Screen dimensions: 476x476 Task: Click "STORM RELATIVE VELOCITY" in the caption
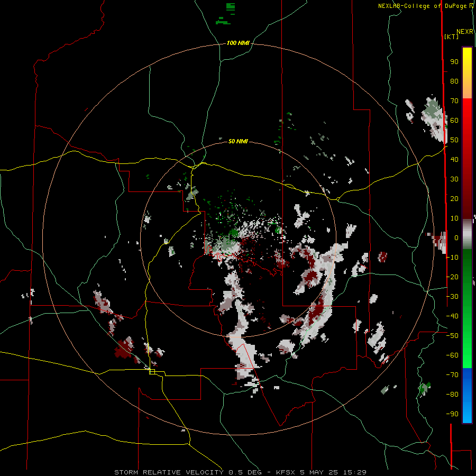[169, 472]
